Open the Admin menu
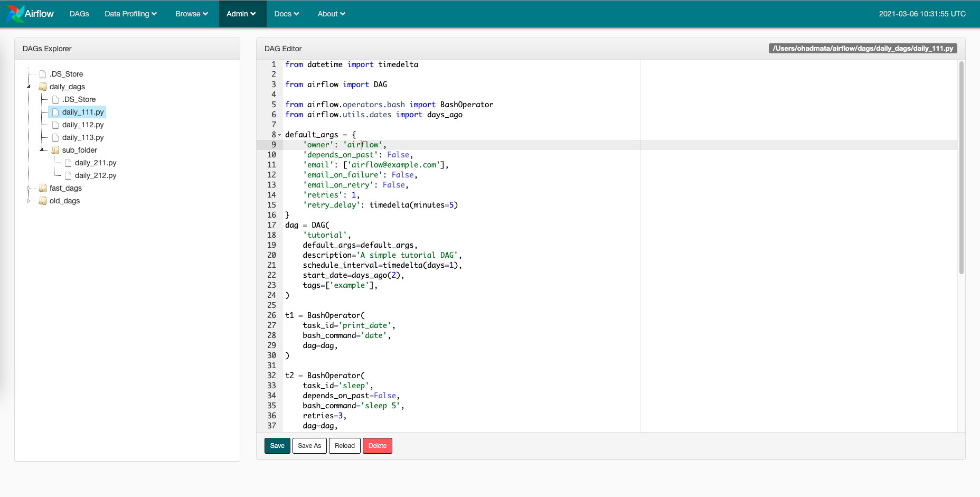Image resolution: width=980 pixels, height=497 pixels. pos(242,14)
